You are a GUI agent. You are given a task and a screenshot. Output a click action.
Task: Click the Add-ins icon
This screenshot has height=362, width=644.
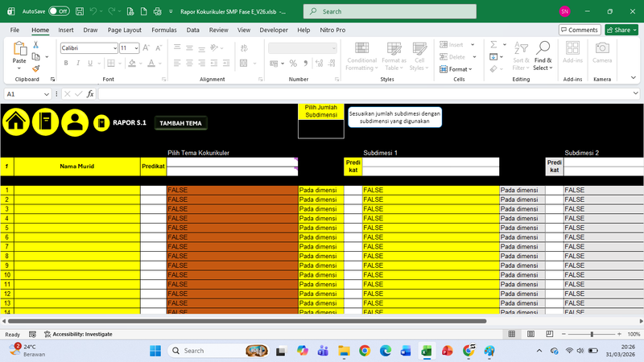(572, 48)
